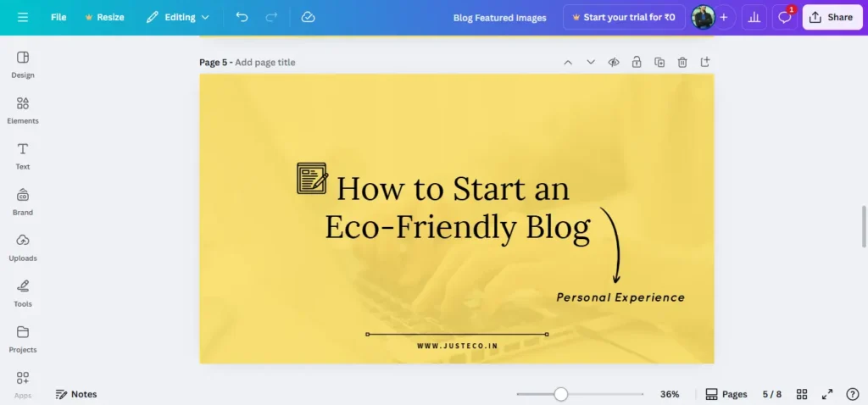The width and height of the screenshot is (868, 405).
Task: Hide page 5 with eye icon
Action: point(614,62)
